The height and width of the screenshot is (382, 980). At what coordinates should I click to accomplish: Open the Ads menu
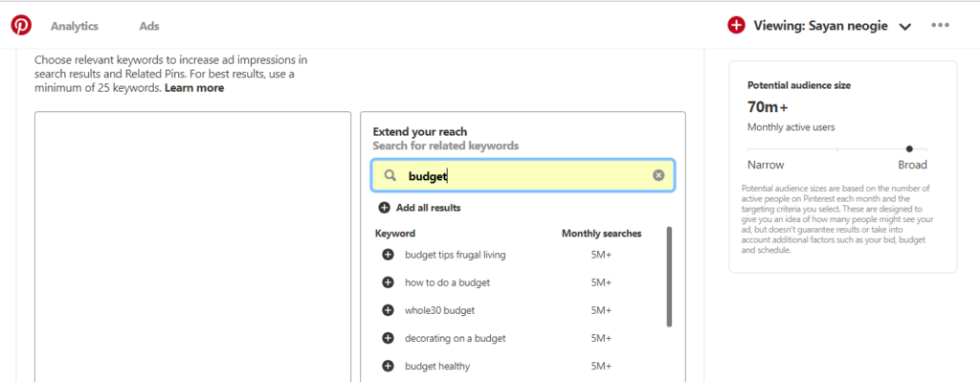coord(149,26)
